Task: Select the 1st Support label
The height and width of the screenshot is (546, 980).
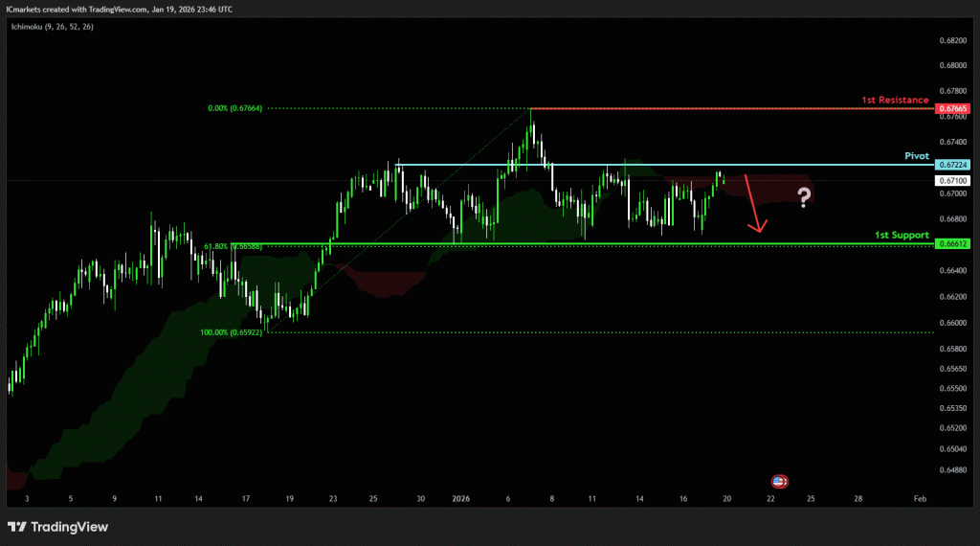Action: pyautogui.click(x=902, y=235)
